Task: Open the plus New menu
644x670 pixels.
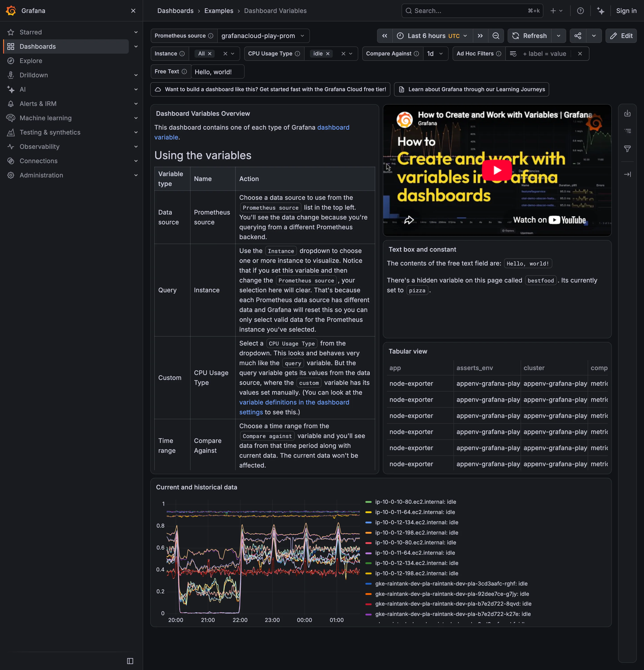Action: 556,11
